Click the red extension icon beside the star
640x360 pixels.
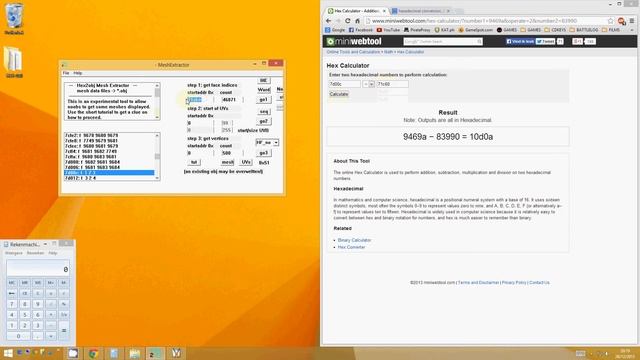(x=621, y=21)
